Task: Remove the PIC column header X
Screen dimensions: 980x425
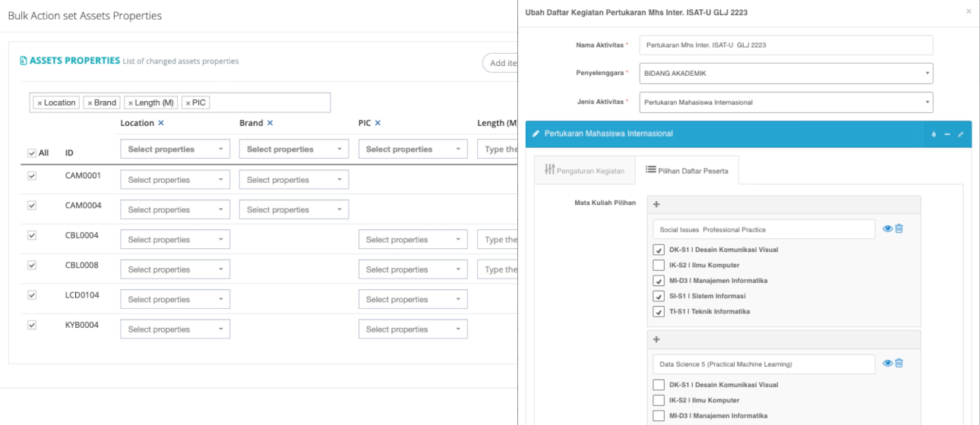Action: click(x=378, y=123)
